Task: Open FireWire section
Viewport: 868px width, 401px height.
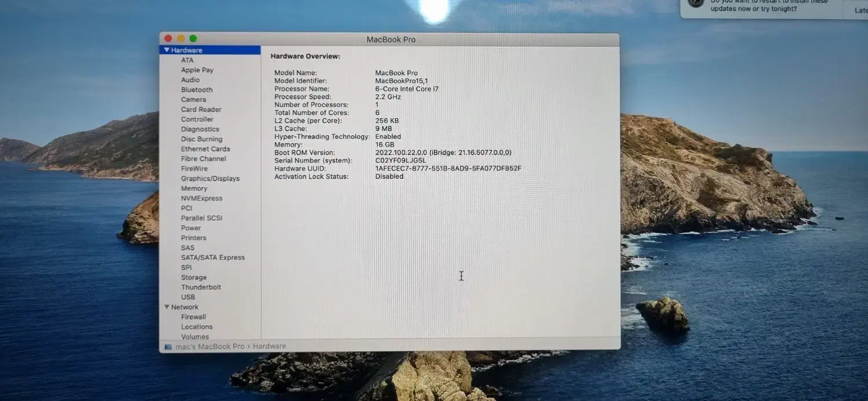Action: pos(194,168)
